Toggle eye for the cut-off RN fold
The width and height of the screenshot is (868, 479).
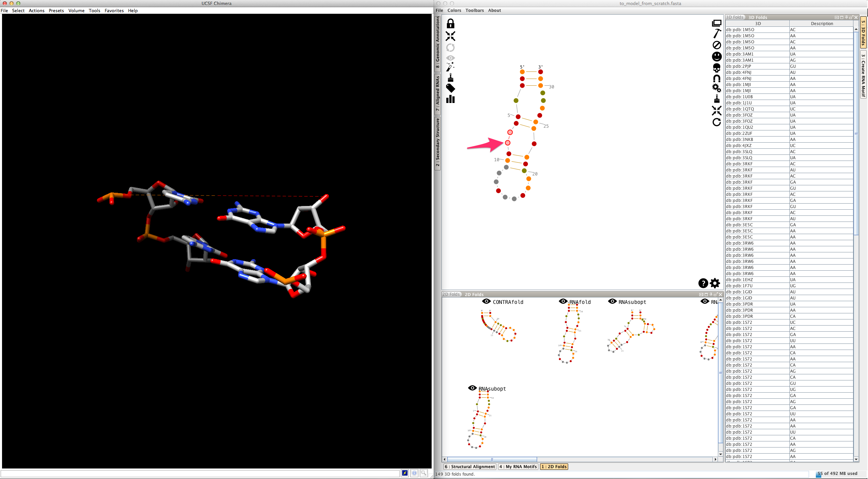coord(705,301)
